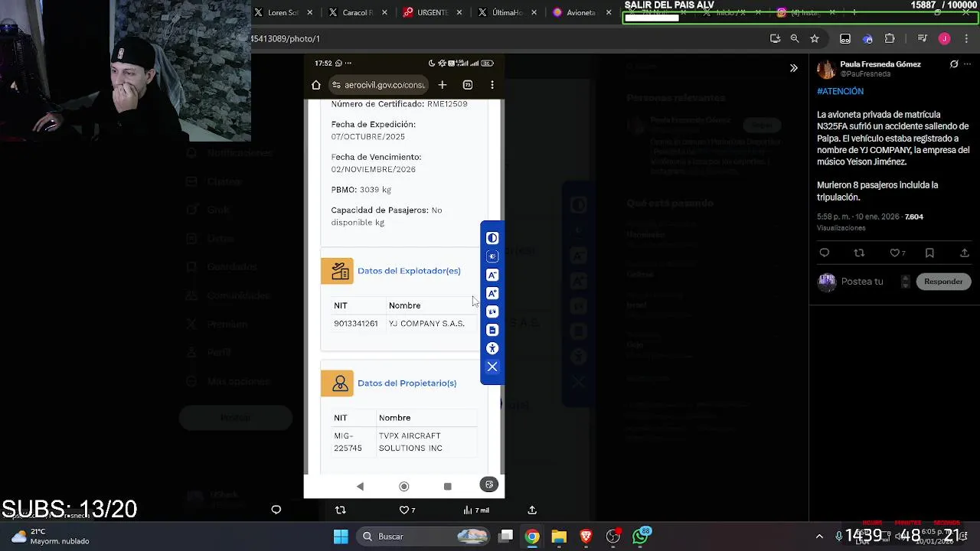Open the Chrome three-dot menu
The width and height of the screenshot is (980, 551).
tap(967, 38)
